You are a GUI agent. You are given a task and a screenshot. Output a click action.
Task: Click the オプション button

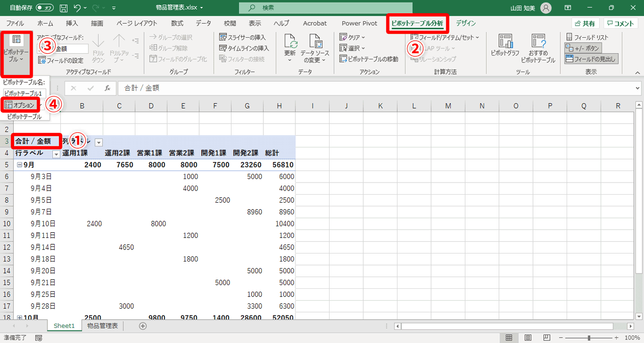coord(20,105)
